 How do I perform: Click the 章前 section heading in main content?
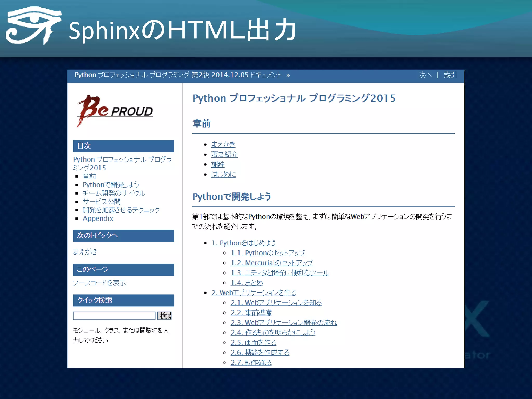(x=201, y=123)
